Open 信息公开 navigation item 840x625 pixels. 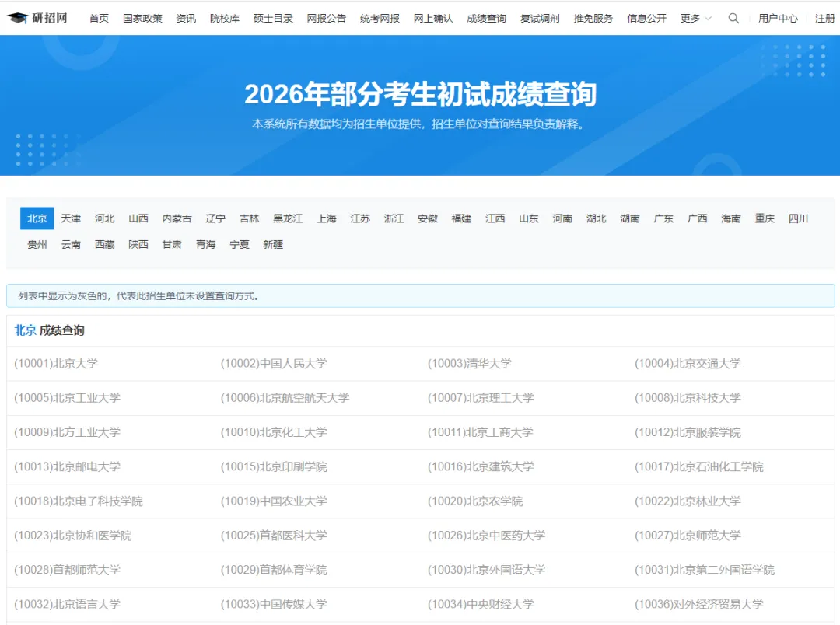pos(646,18)
